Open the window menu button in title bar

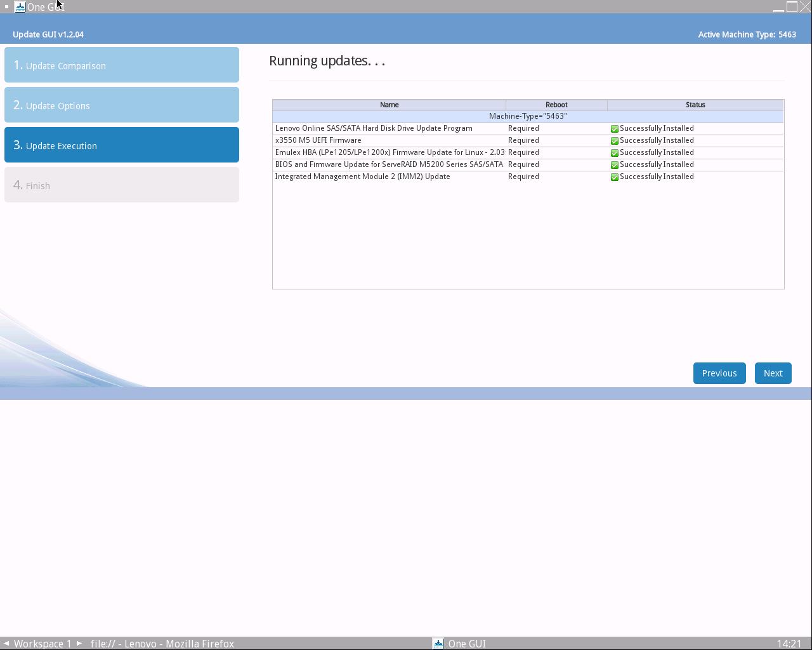pos(6,7)
